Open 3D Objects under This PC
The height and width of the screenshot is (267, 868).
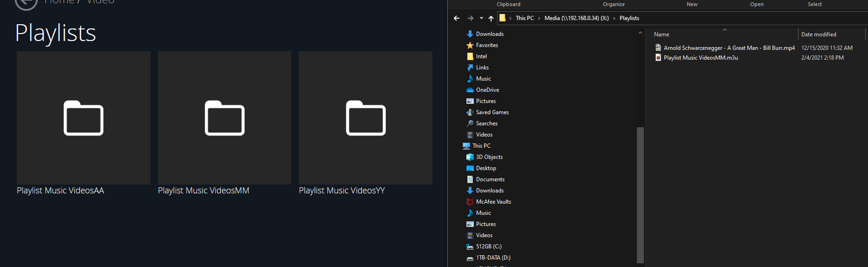tap(489, 157)
